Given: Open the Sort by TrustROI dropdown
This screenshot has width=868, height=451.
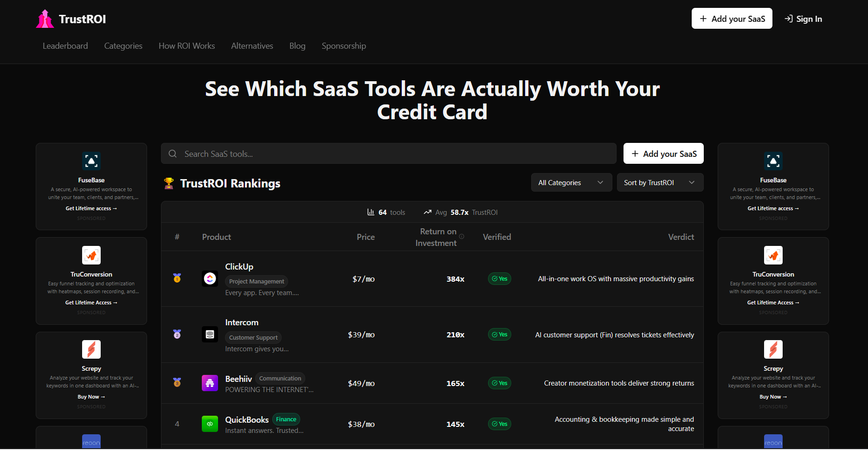Looking at the screenshot, I should click(660, 183).
